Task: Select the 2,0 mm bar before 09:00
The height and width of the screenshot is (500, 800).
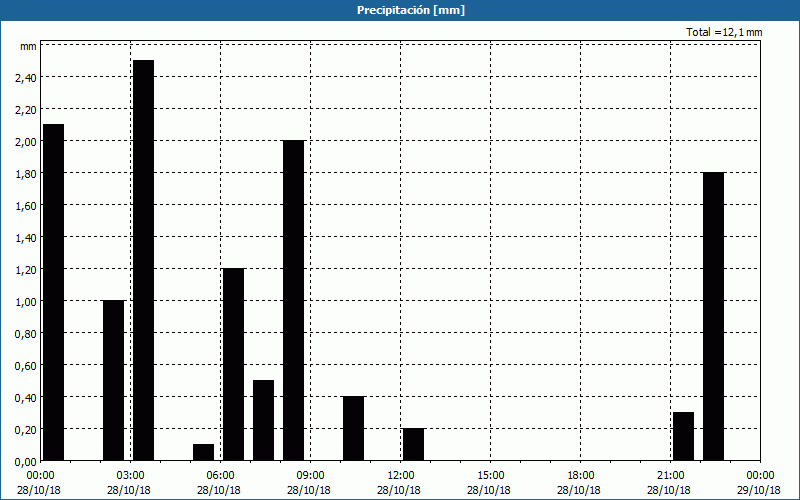Action: tap(293, 301)
